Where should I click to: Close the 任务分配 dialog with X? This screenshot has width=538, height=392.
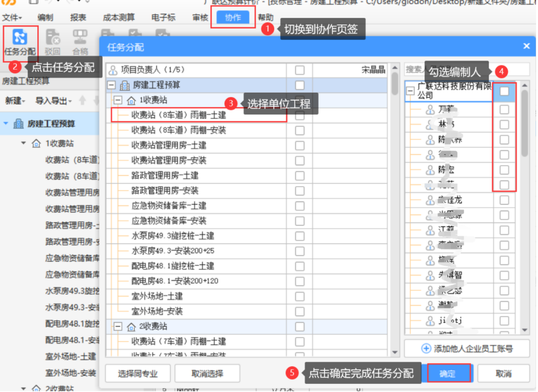point(526,46)
